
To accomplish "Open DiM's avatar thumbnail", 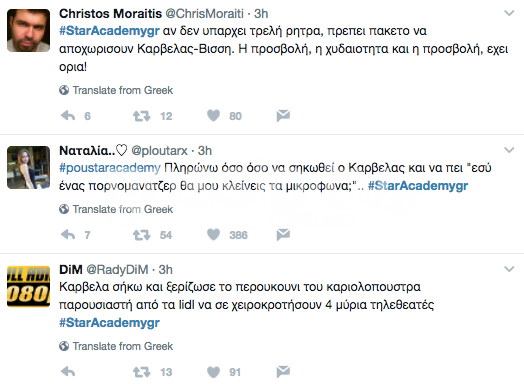I will point(28,286).
